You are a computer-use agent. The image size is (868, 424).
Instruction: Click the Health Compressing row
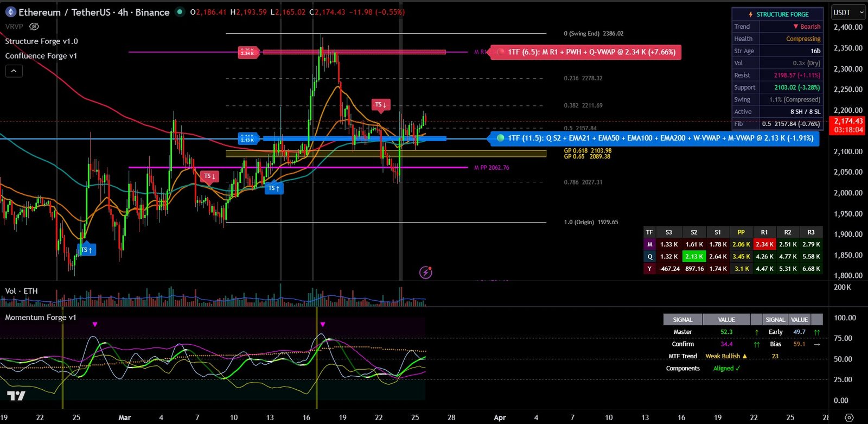point(777,39)
